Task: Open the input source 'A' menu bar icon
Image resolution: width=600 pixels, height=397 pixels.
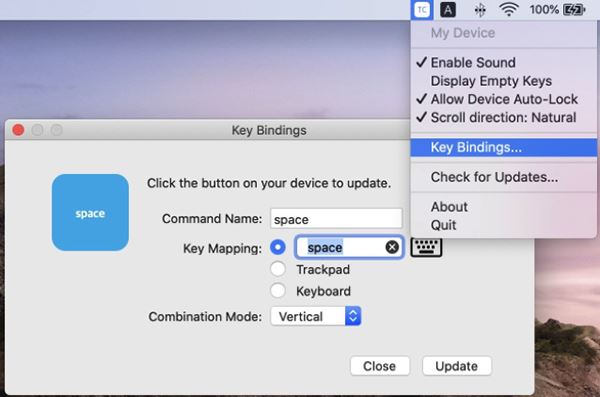Action: click(x=448, y=10)
